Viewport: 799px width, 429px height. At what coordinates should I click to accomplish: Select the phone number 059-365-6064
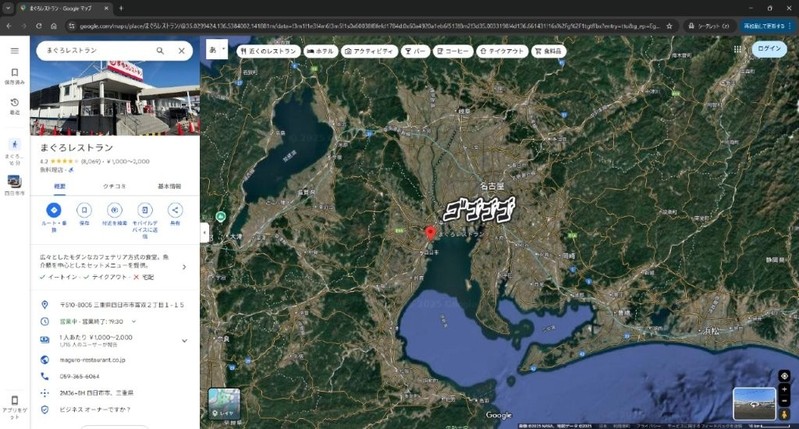[x=79, y=377]
